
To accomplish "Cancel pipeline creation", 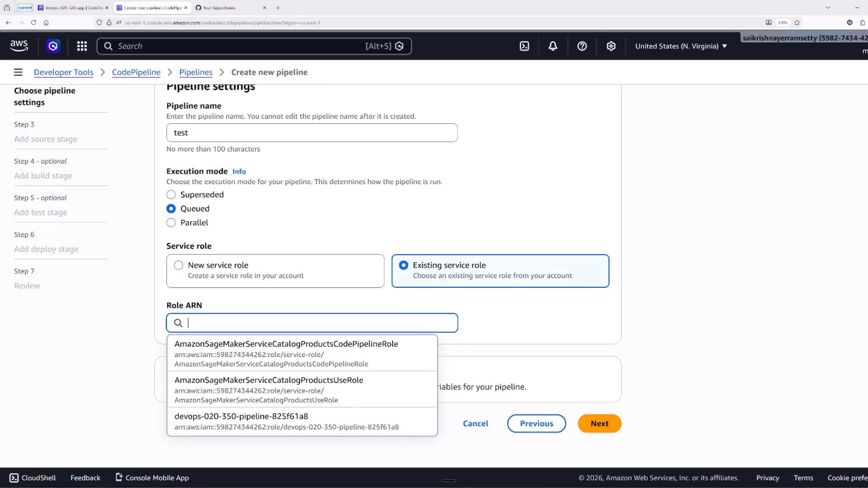I will click(476, 423).
